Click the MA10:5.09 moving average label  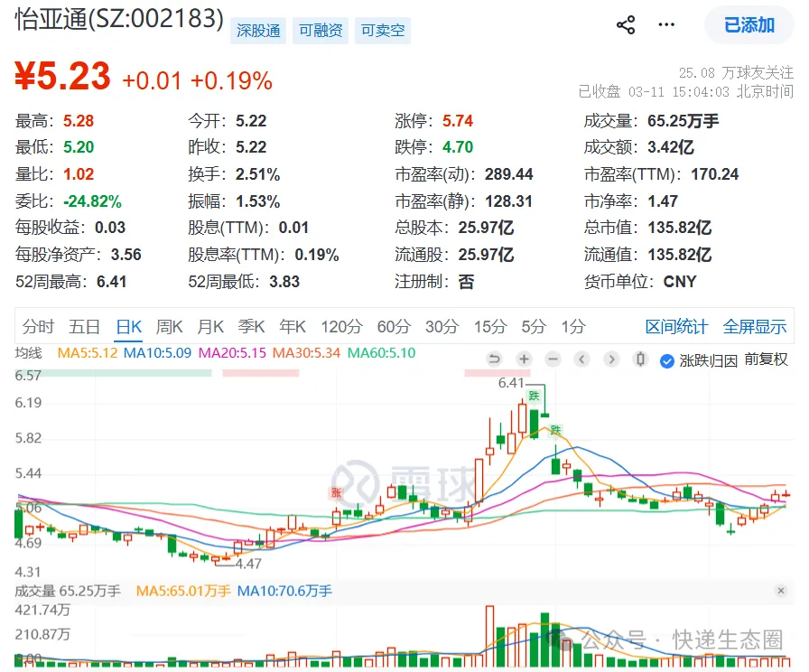(x=157, y=353)
